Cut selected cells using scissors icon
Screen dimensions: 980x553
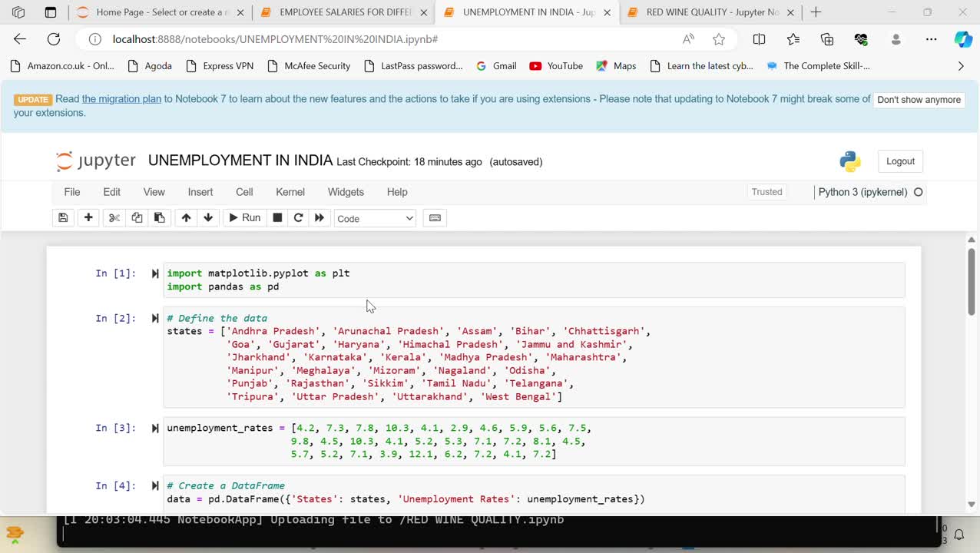(114, 218)
